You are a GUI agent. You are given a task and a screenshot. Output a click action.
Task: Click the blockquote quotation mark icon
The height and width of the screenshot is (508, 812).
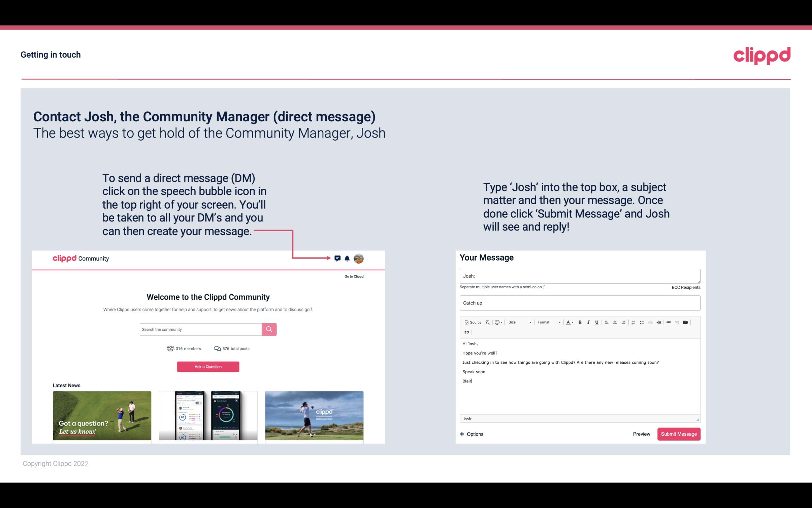click(x=466, y=332)
